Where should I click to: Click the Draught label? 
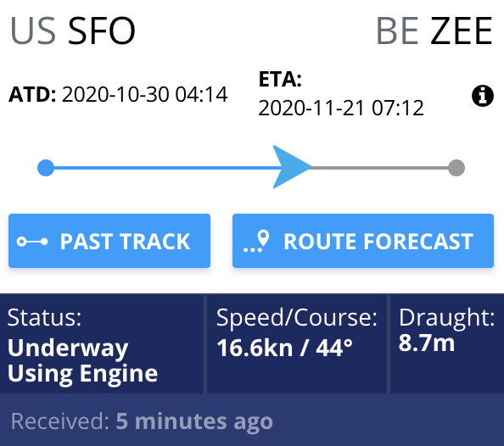[x=447, y=318]
